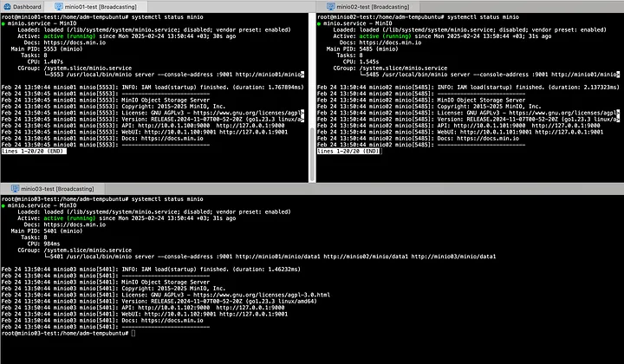
Task: Click the cursor at the minio03 shell prompt
Action: pos(133,333)
